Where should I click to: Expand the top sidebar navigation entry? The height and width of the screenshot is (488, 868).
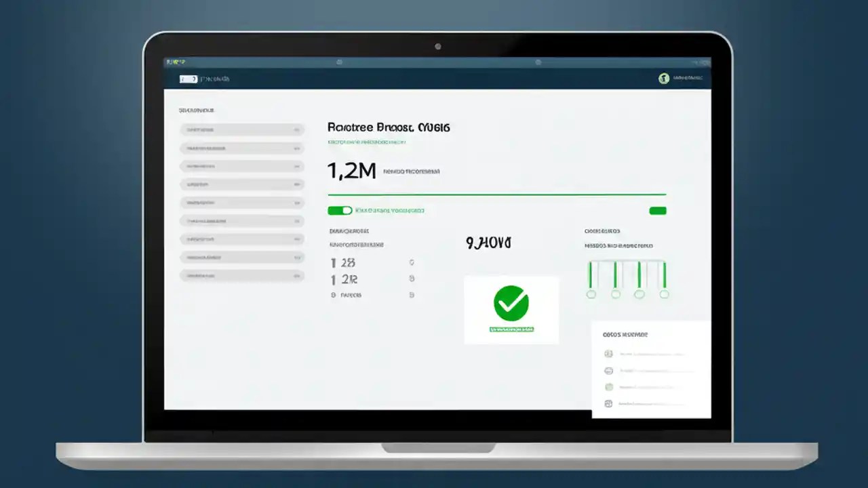[241, 129]
